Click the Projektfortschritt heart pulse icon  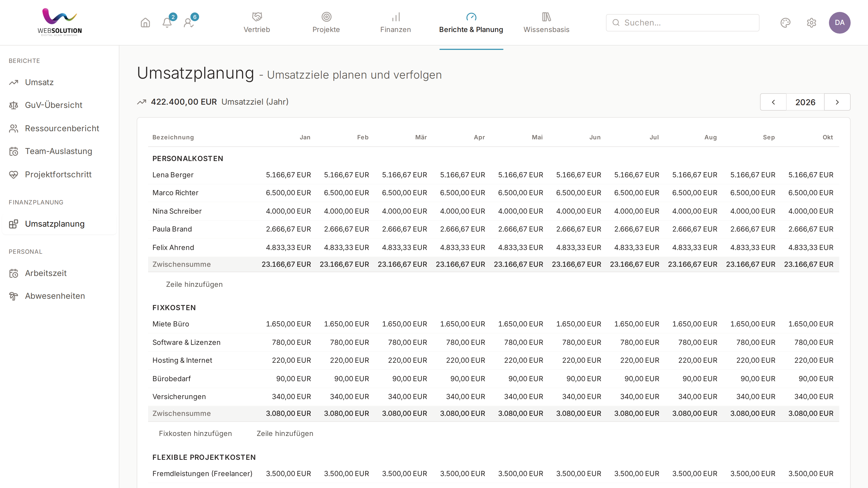pos(14,174)
